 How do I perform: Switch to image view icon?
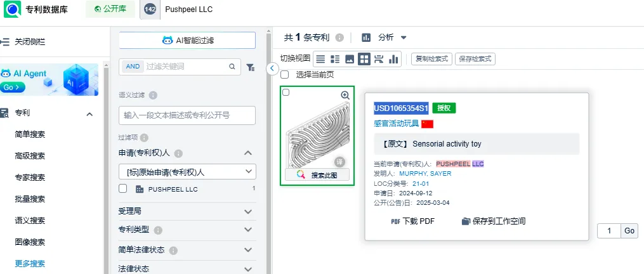pos(350,59)
